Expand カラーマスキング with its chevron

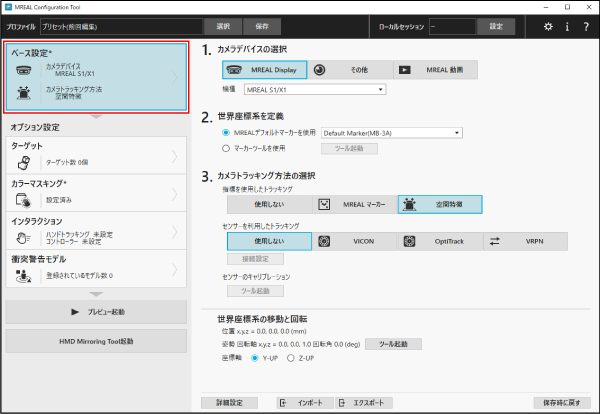click(x=174, y=194)
